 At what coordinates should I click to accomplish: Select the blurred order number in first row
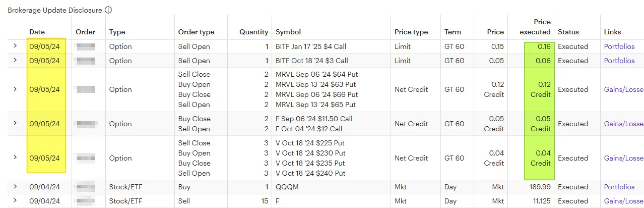(86, 46)
